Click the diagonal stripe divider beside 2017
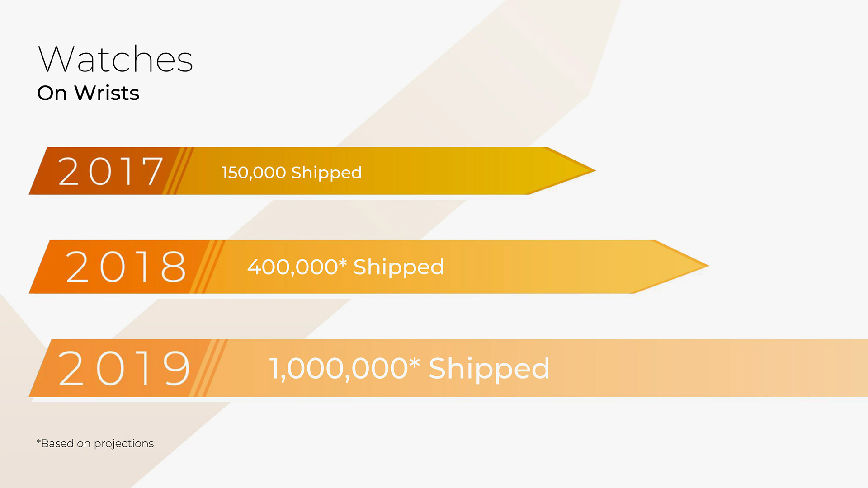 [x=178, y=171]
